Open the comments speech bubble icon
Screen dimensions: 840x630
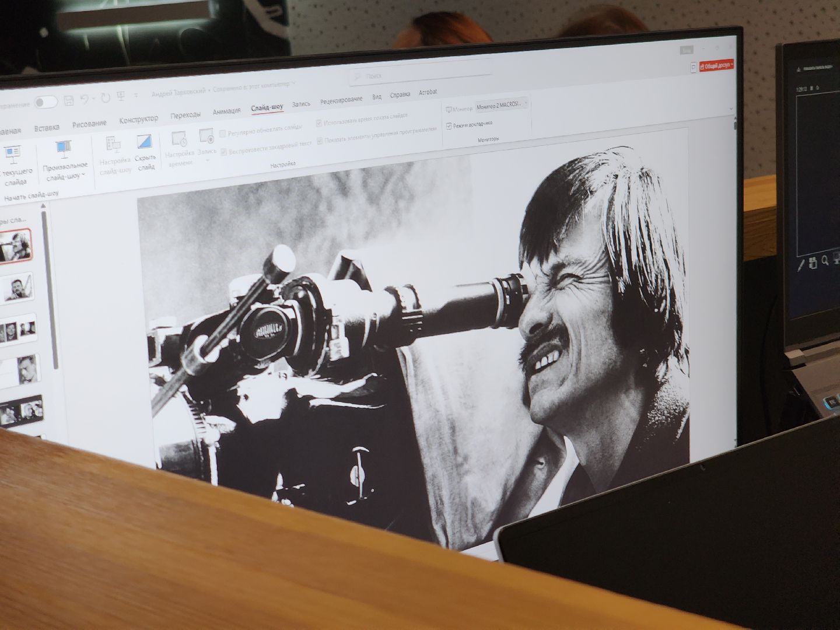[692, 68]
